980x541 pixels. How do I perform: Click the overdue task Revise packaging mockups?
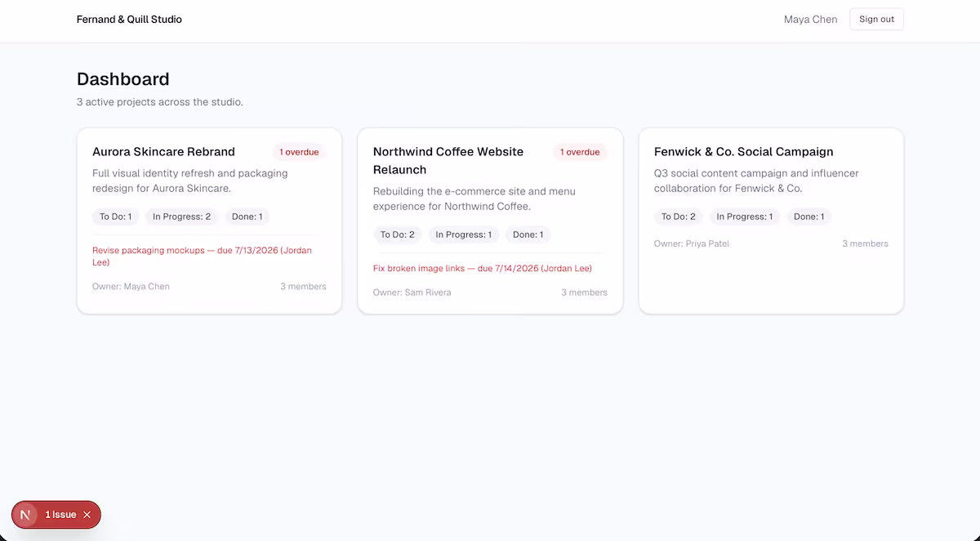tap(202, 257)
